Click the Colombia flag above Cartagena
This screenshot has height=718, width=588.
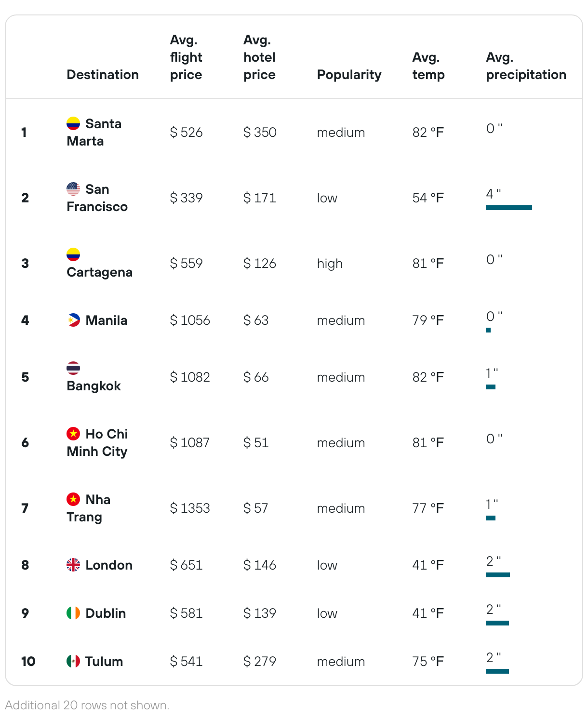[73, 254]
